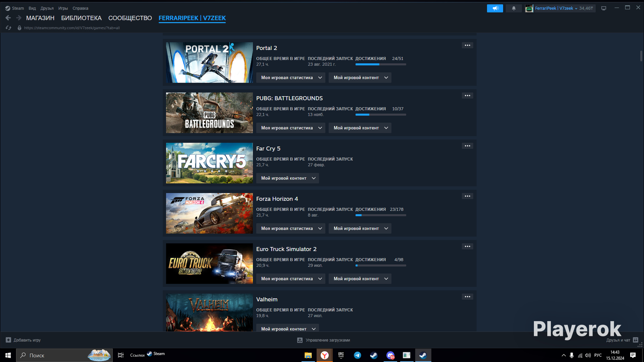Open the Euro Truck Simulator 2 title link

(287, 249)
